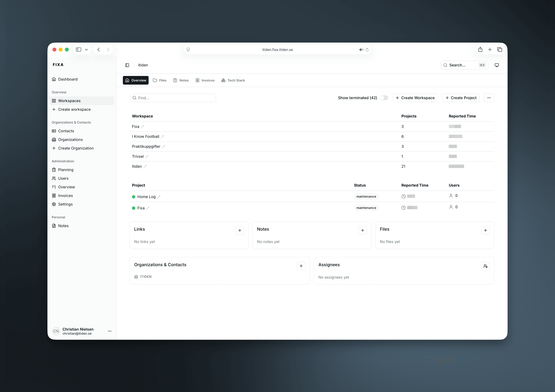Click the maintenance badge for Home Log

(366, 196)
